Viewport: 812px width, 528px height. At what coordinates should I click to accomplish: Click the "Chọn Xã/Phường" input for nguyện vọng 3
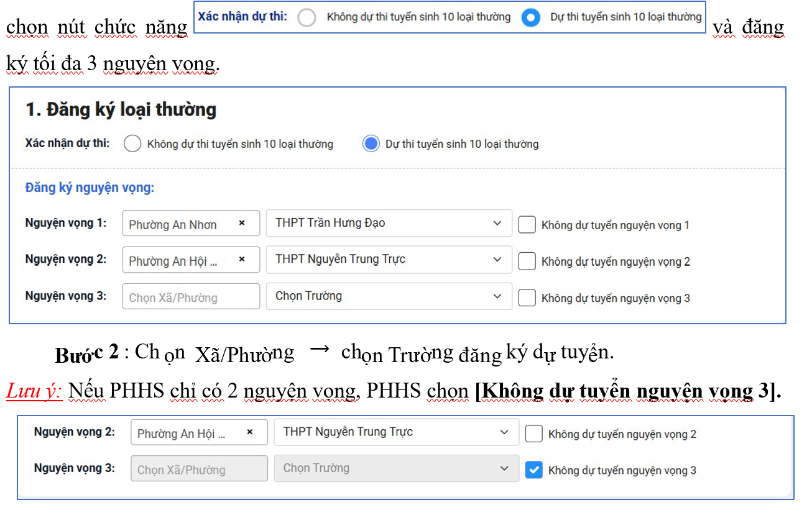[191, 296]
